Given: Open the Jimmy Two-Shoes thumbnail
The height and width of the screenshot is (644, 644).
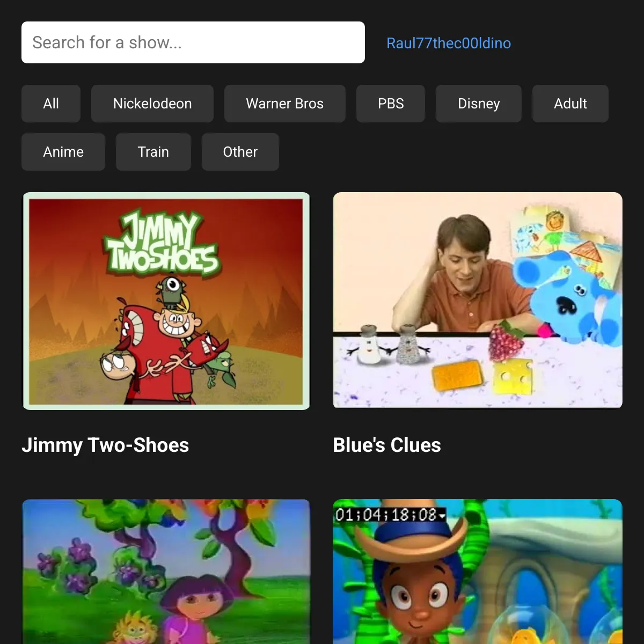Looking at the screenshot, I should point(166,301).
